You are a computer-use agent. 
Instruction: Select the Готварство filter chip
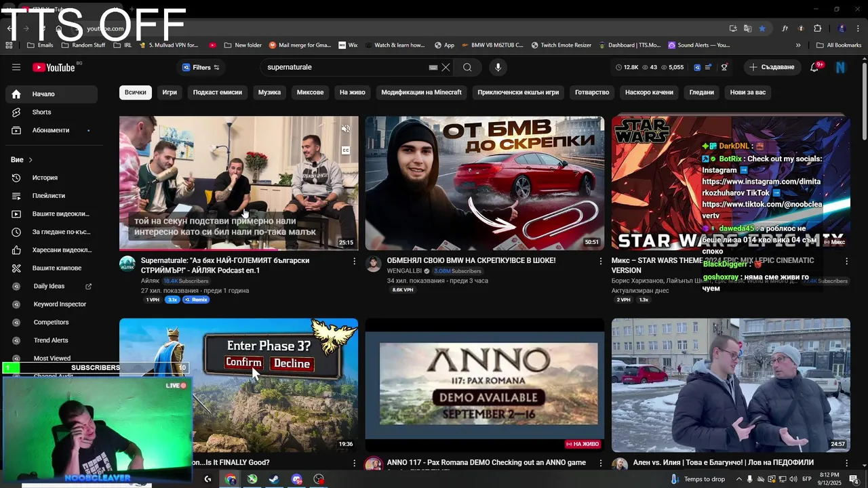(x=592, y=92)
